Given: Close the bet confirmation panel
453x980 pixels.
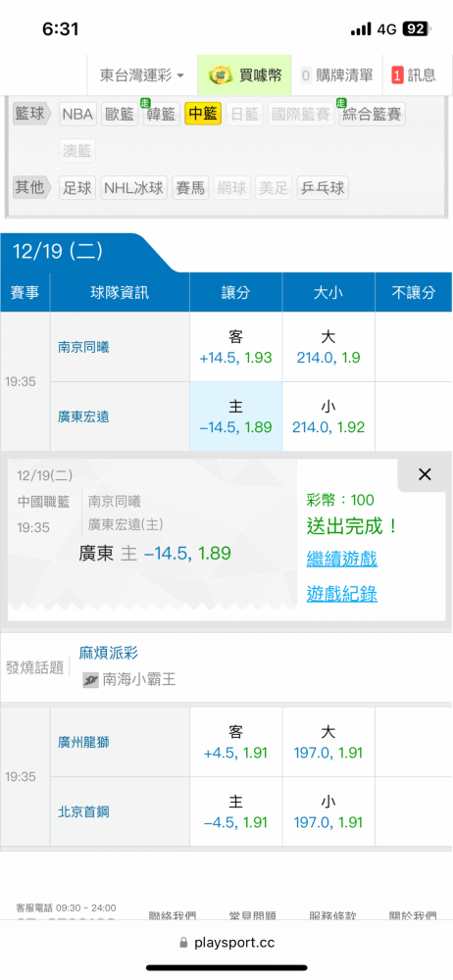Looking at the screenshot, I should click(425, 474).
